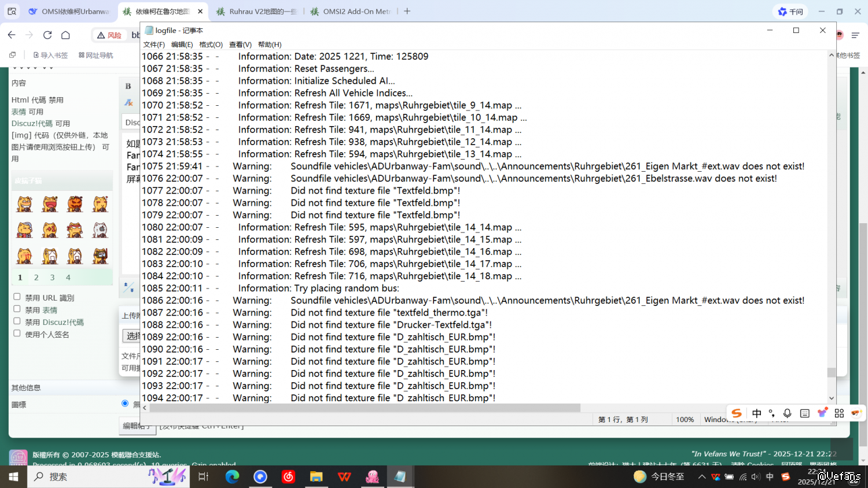868x488 pixels.
Task: Open the 格式(O) menu in Notepad
Action: click(211, 45)
